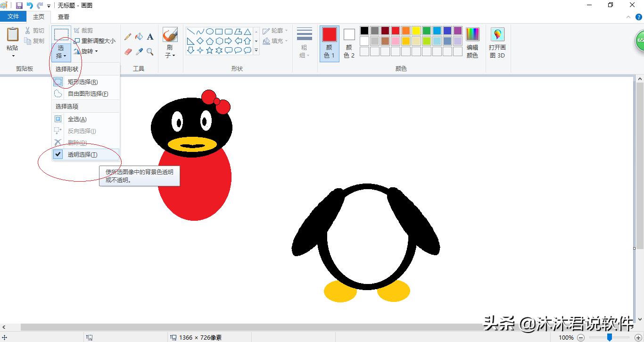Pick the straight Line shape
The image size is (644, 342).
[191, 32]
